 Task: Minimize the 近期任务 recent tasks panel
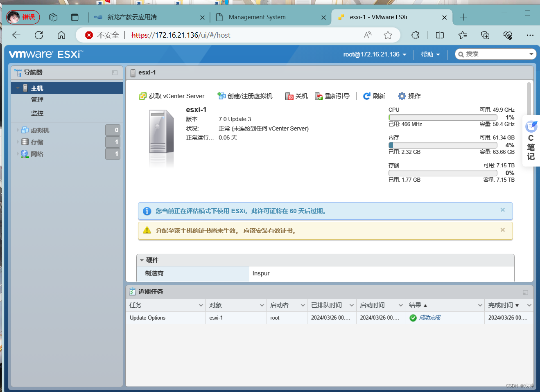point(525,293)
